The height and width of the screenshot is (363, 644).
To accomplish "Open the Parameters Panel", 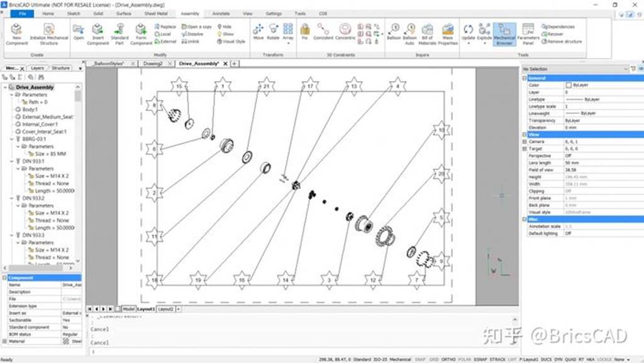I will click(528, 34).
